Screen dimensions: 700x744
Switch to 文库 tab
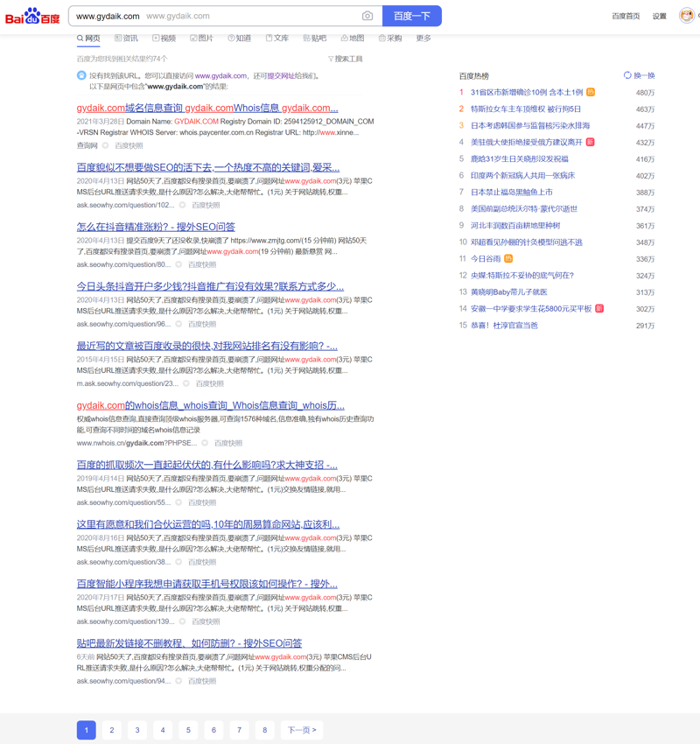277,39
